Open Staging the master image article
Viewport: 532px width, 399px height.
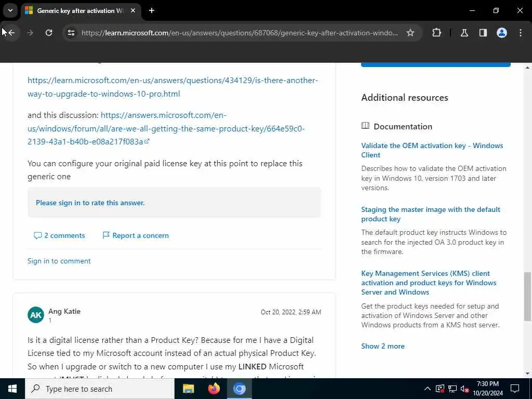431,214
